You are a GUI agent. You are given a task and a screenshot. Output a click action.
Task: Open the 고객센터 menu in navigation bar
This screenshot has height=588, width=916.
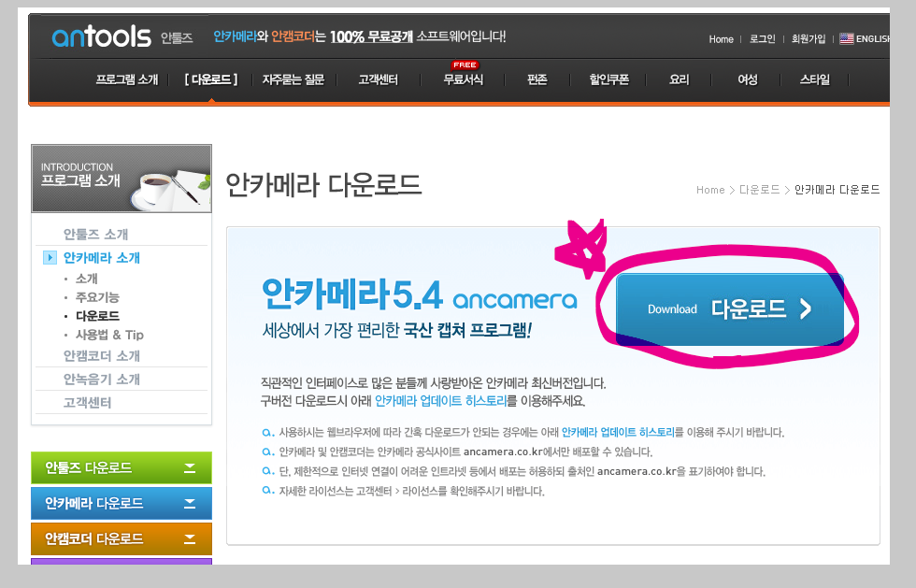[x=378, y=79]
